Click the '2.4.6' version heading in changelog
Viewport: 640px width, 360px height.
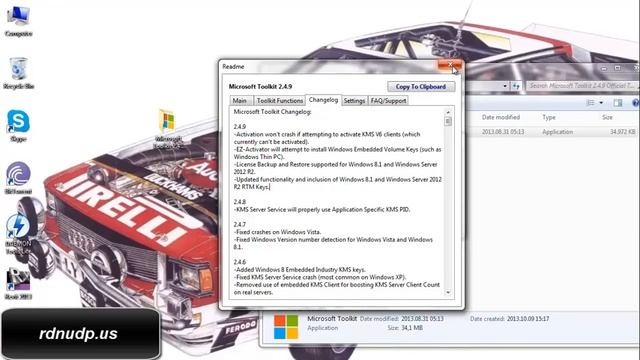coord(240,262)
